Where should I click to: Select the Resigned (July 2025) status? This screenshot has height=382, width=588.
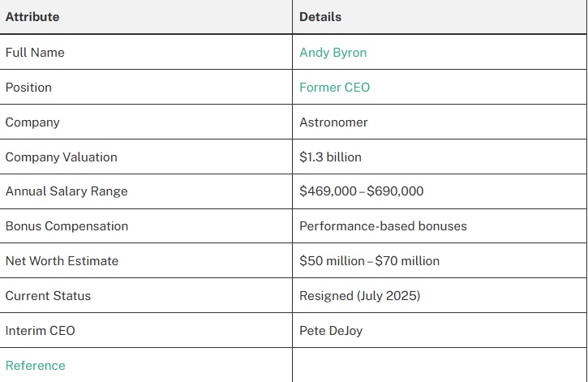point(359,296)
